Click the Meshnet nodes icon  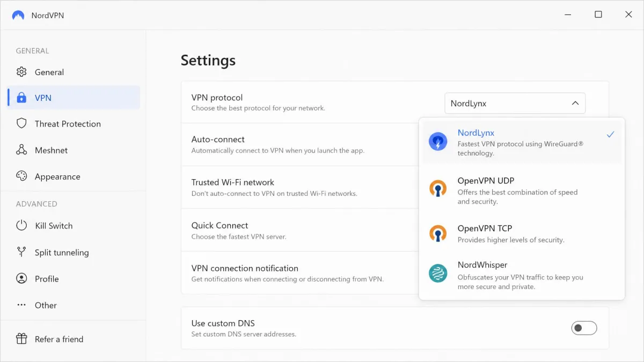coord(21,150)
